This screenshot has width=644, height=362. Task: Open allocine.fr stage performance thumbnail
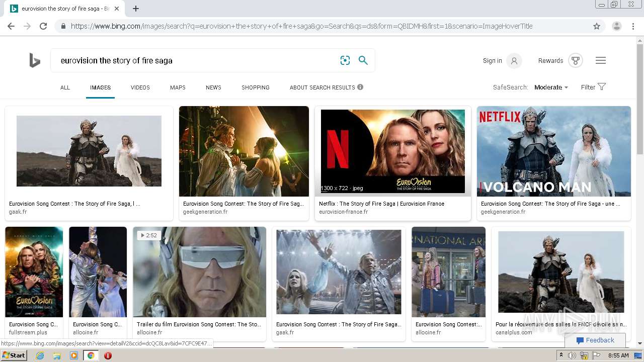coord(98,272)
